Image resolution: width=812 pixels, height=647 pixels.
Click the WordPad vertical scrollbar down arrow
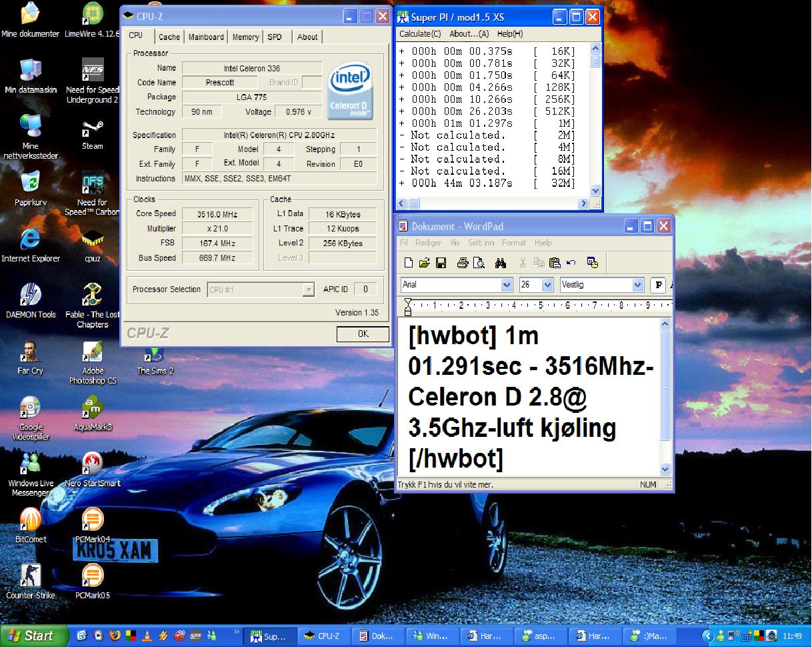[x=665, y=469]
